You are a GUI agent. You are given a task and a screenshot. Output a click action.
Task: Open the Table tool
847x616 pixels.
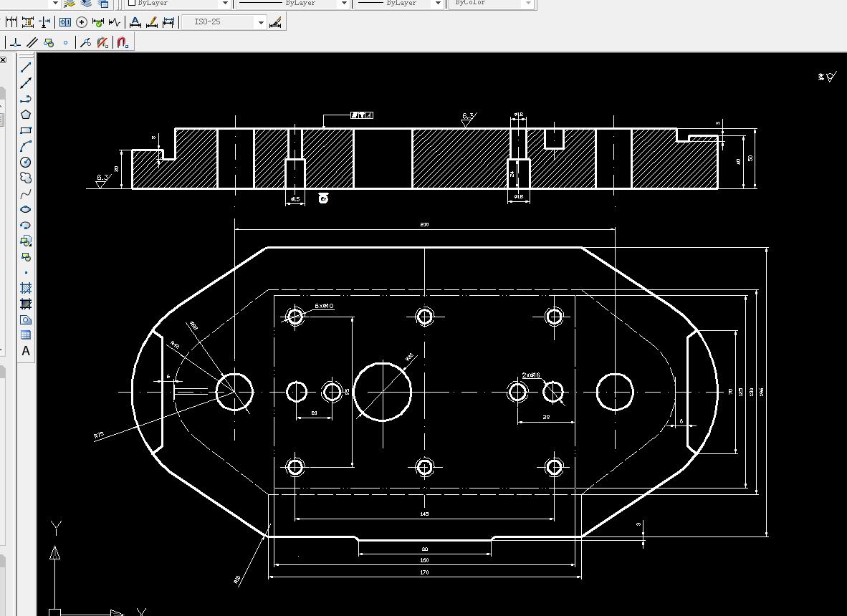[x=25, y=335]
